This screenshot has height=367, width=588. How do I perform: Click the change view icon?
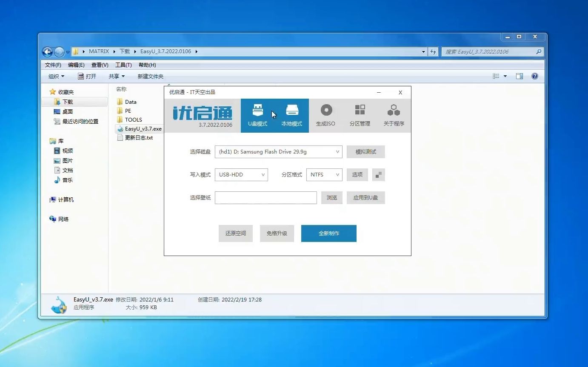(x=496, y=76)
